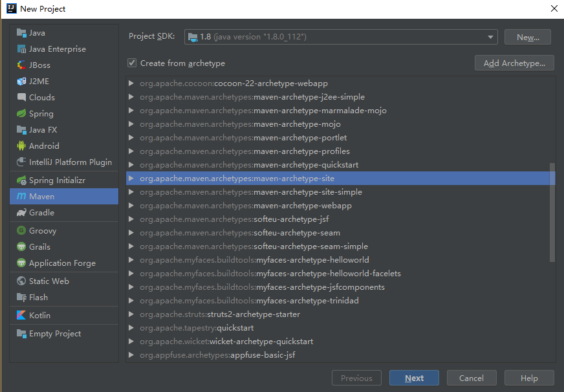The height and width of the screenshot is (392, 564).
Task: Click the Cancel button
Action: point(472,378)
